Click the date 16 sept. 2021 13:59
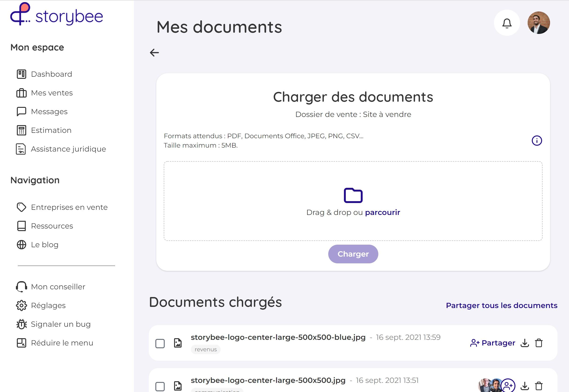 [408, 337]
